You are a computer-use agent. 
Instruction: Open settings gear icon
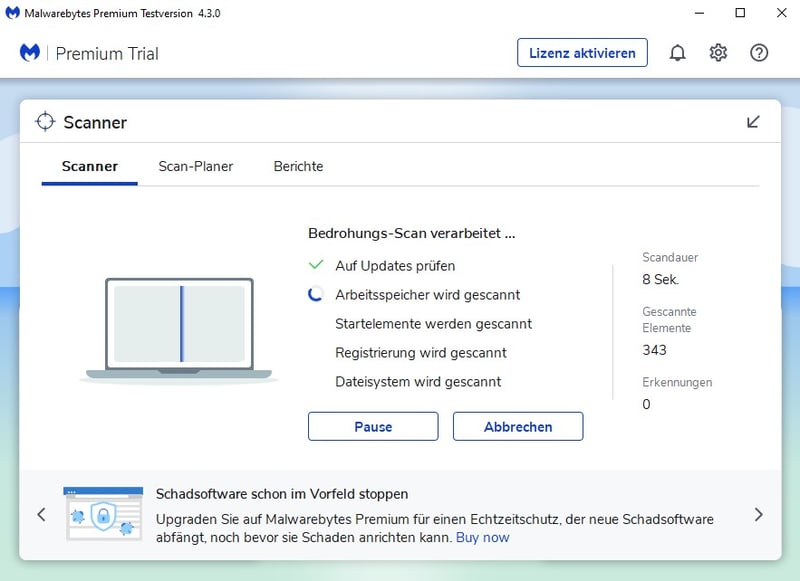click(x=718, y=53)
